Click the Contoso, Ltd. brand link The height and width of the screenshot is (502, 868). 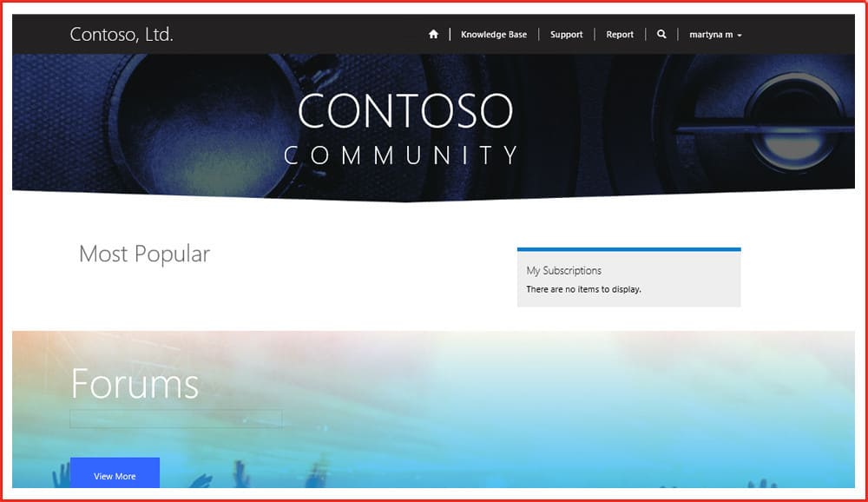click(x=122, y=35)
